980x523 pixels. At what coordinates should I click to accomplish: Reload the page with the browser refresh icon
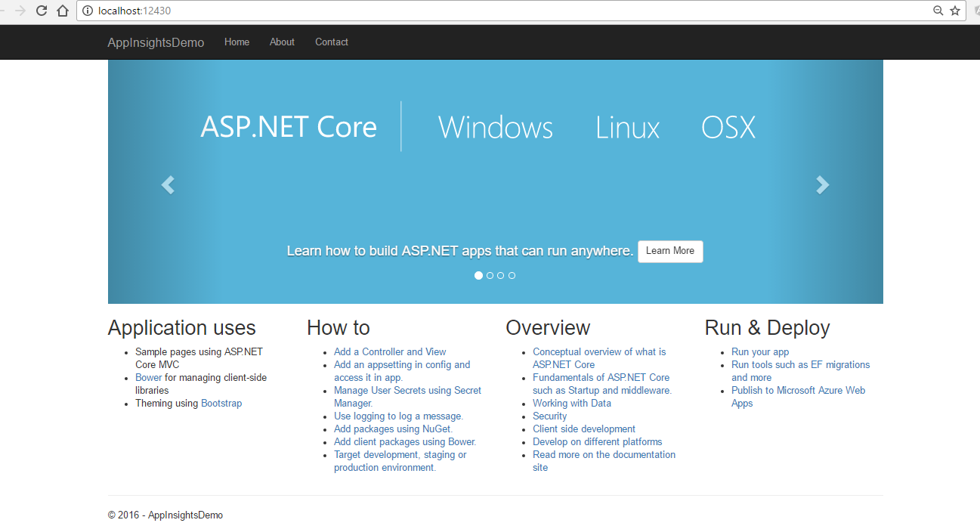42,11
